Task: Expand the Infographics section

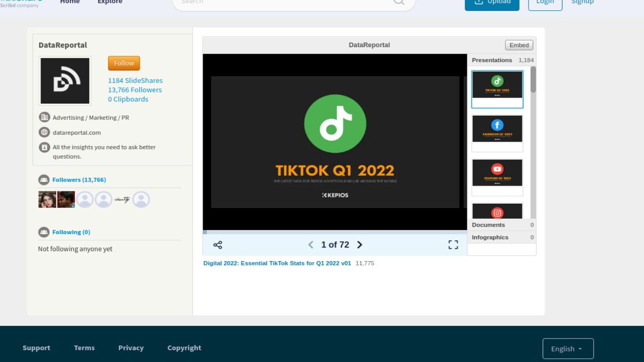Action: [502, 237]
